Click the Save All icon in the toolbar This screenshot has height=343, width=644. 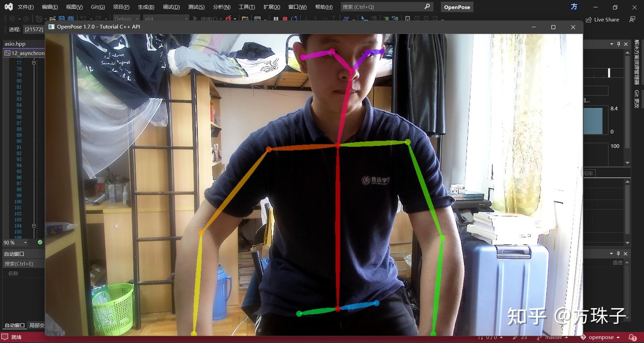pos(71,19)
